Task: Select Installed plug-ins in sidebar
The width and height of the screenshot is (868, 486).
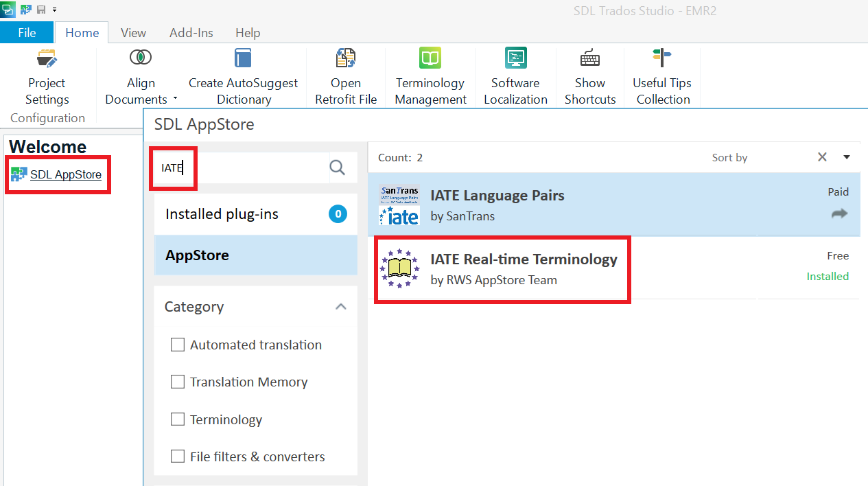Action: 256,214
